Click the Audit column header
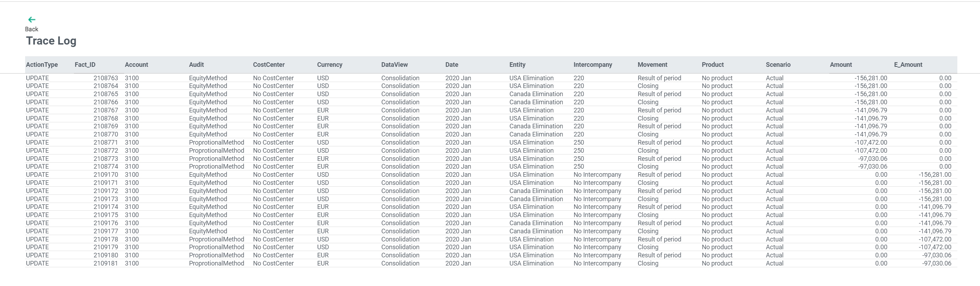The height and width of the screenshot is (286, 980). tap(196, 65)
